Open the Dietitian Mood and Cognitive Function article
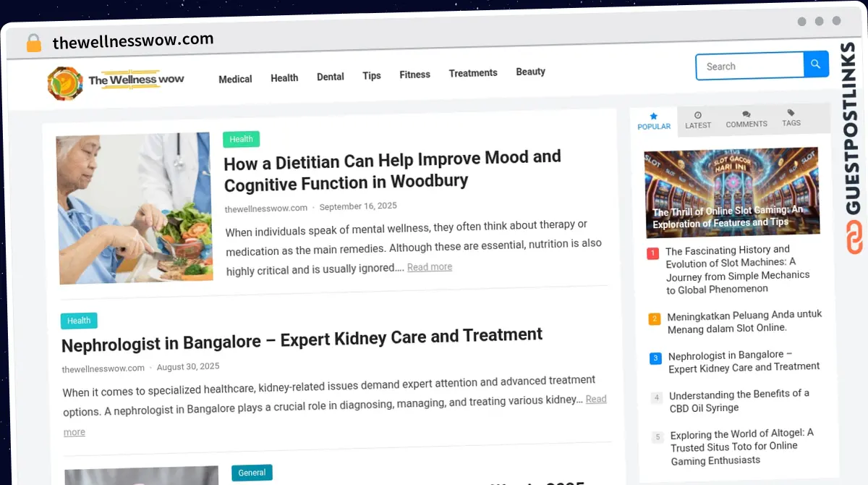Image resolution: width=868 pixels, height=485 pixels. [393, 169]
